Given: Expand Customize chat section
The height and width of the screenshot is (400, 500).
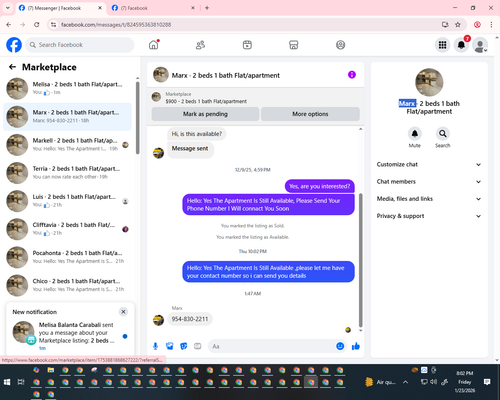Looking at the screenshot, I should tap(429, 164).
